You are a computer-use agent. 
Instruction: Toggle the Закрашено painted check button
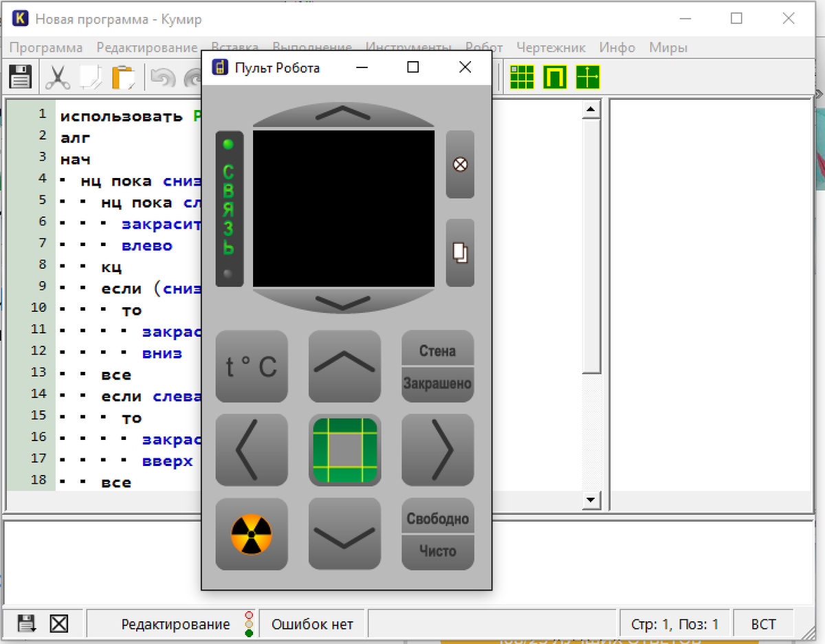click(x=437, y=383)
